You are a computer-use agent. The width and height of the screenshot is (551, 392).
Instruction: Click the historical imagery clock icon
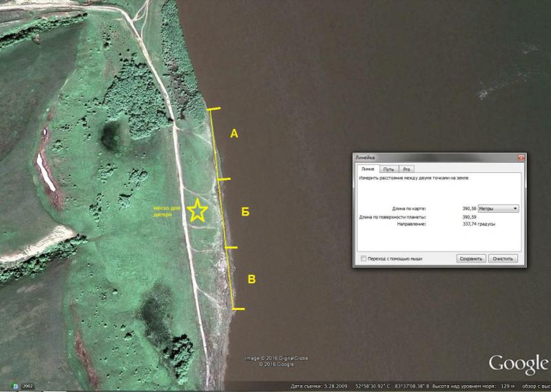click(x=14, y=386)
